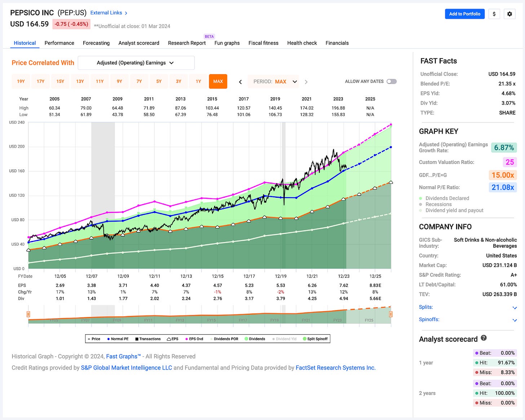This screenshot has height=420, width=525.
Task: Open the Health check tab
Action: tap(302, 43)
